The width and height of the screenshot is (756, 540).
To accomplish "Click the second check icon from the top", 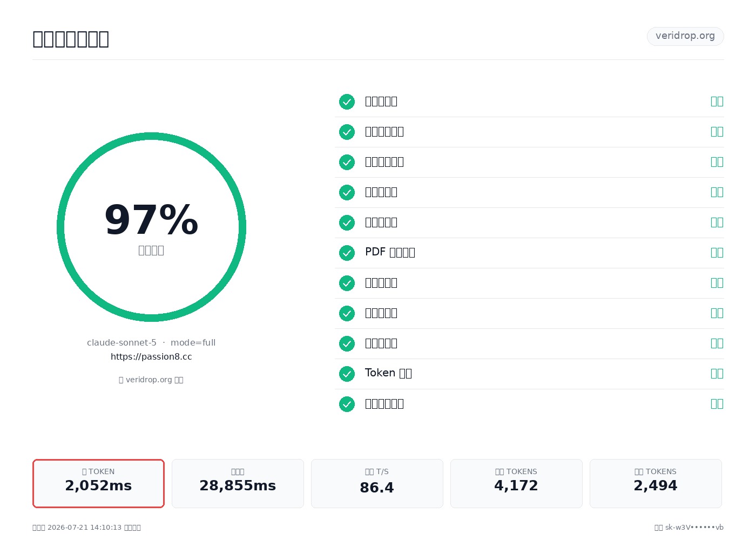I will (x=347, y=132).
